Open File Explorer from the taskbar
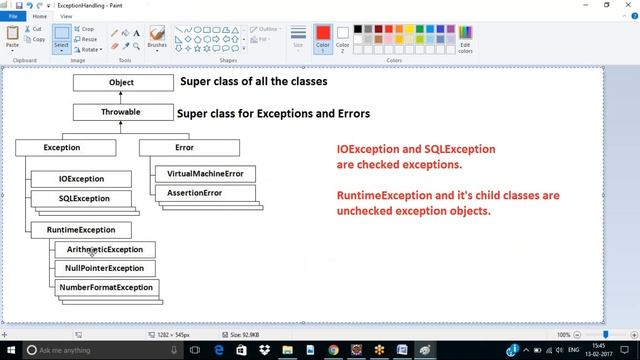 [287, 350]
